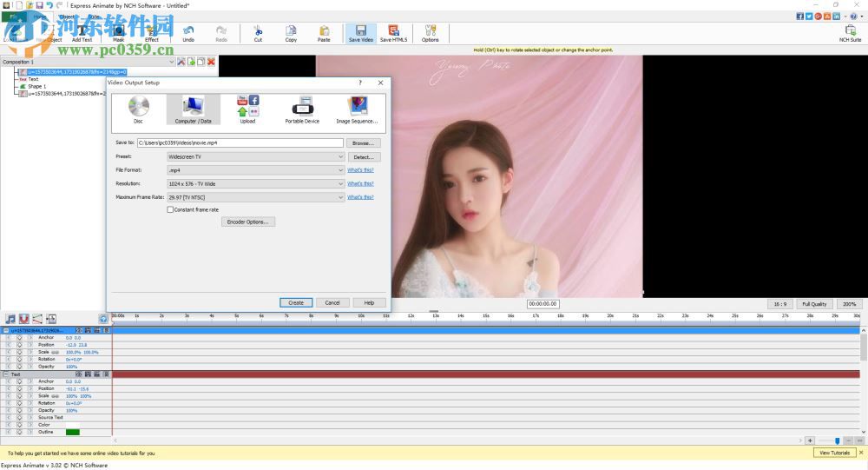Open the NCH Suite icon

coord(850,33)
